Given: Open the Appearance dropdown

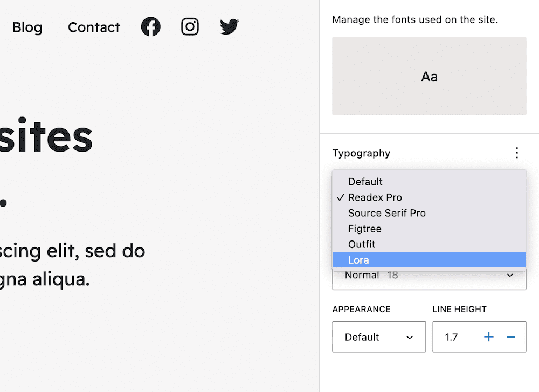Looking at the screenshot, I should coord(379,336).
